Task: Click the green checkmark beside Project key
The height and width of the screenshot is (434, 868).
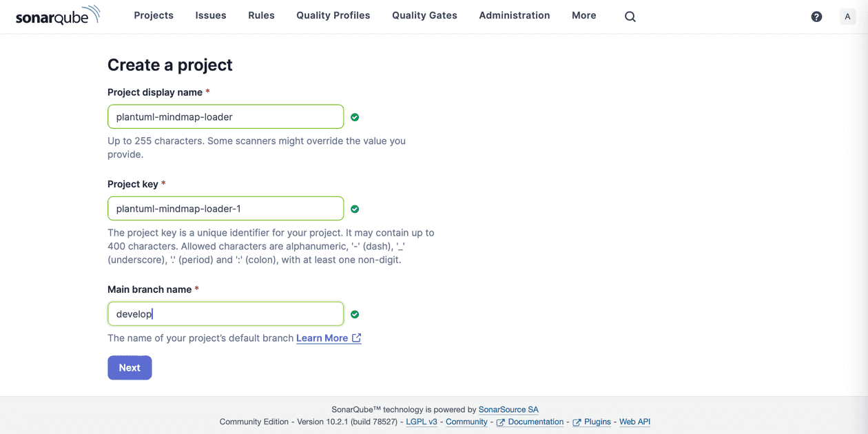Action: (x=355, y=209)
